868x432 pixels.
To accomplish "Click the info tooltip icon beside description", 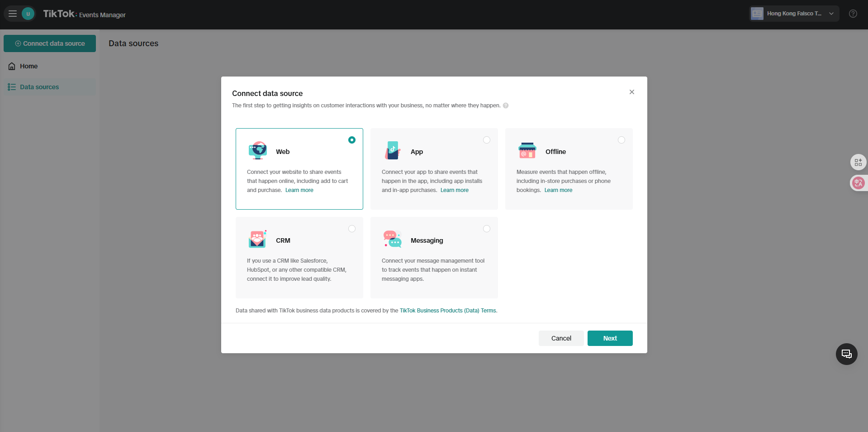I will (506, 106).
